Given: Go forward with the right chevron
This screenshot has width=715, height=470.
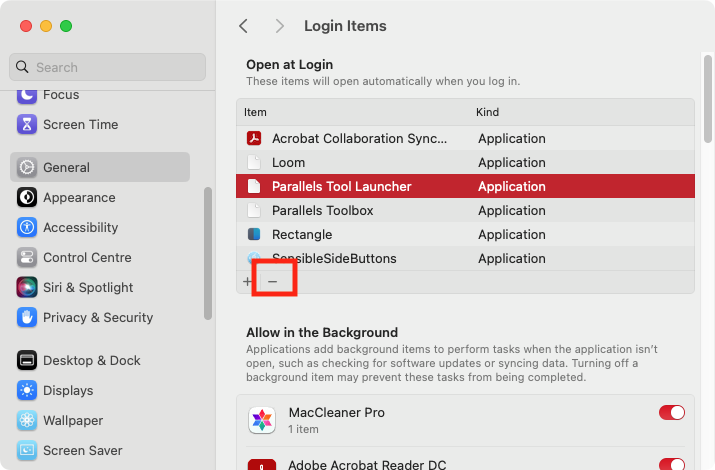Looking at the screenshot, I should (280, 26).
